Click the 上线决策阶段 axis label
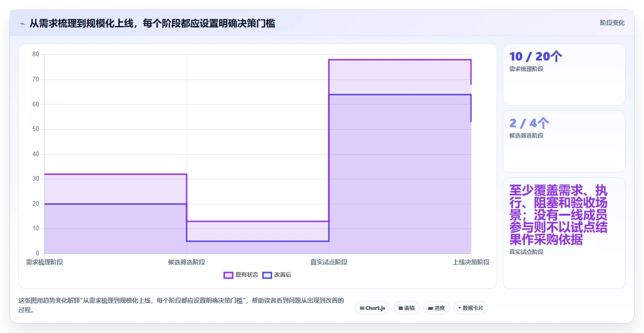Screen dimensions: 644x333 point(471,262)
